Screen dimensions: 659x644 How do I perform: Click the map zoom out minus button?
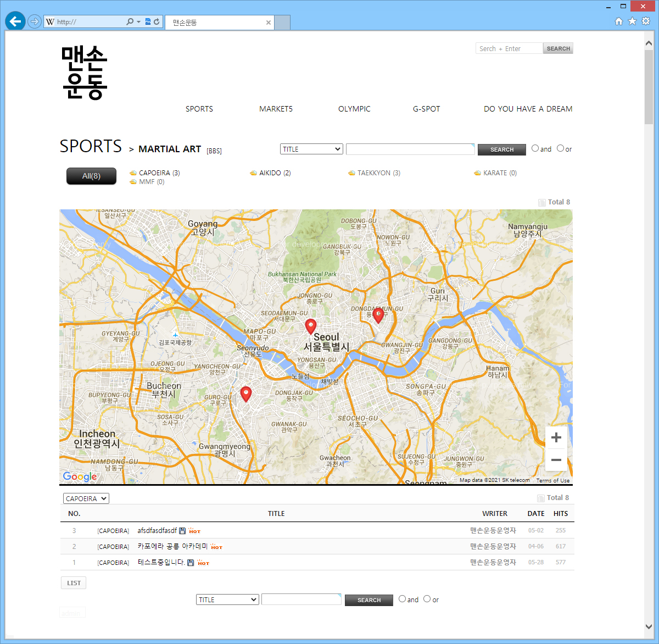click(x=556, y=460)
